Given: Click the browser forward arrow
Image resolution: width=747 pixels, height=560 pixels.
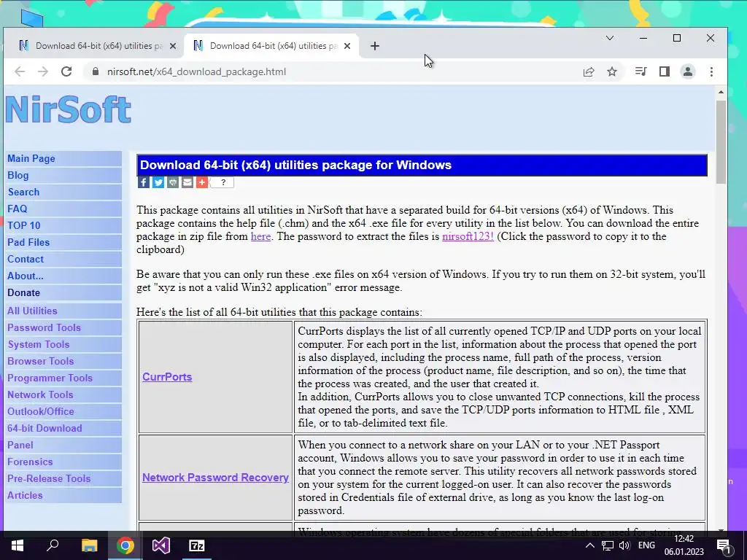Looking at the screenshot, I should coord(43,71).
